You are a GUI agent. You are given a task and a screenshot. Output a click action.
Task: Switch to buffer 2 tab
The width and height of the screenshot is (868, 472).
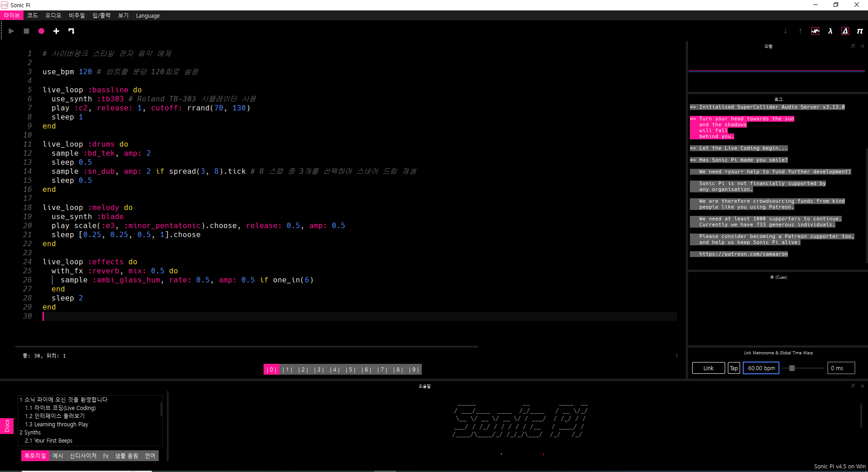coord(303,370)
